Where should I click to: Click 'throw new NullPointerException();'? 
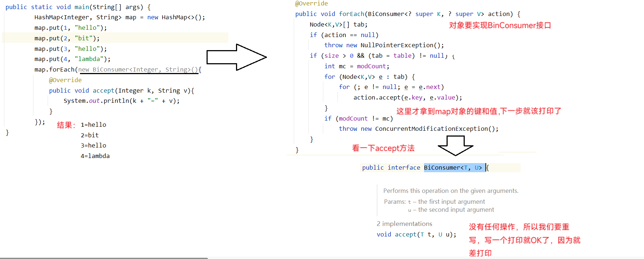384,45
